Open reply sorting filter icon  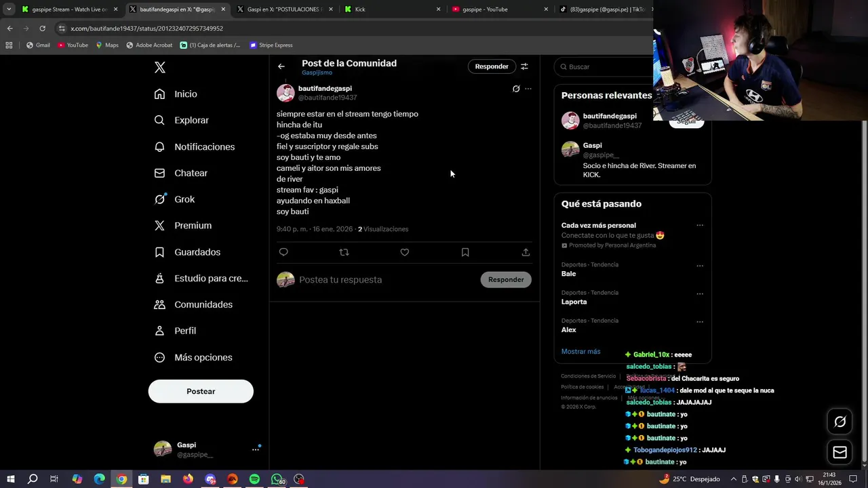(524, 66)
